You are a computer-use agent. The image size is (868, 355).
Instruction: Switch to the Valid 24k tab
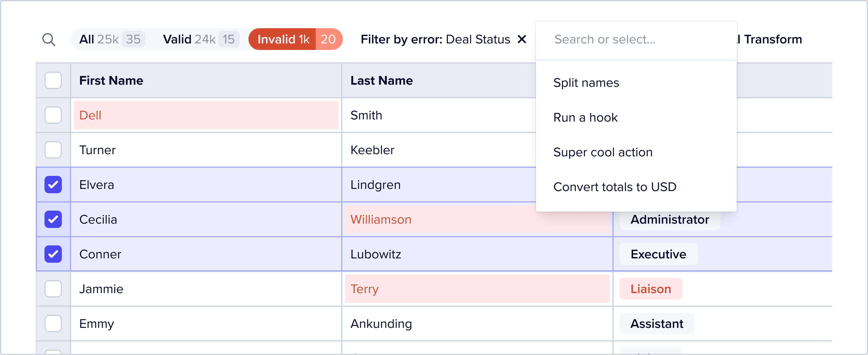[201, 39]
